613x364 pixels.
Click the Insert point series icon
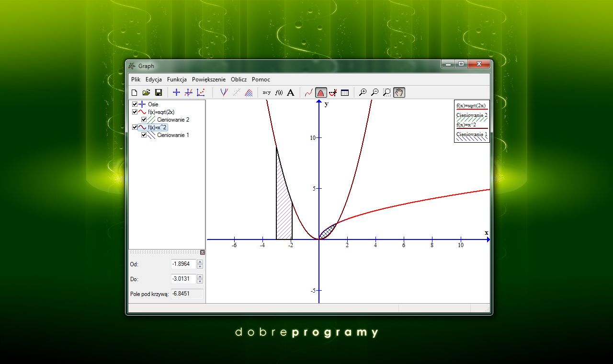pos(201,92)
